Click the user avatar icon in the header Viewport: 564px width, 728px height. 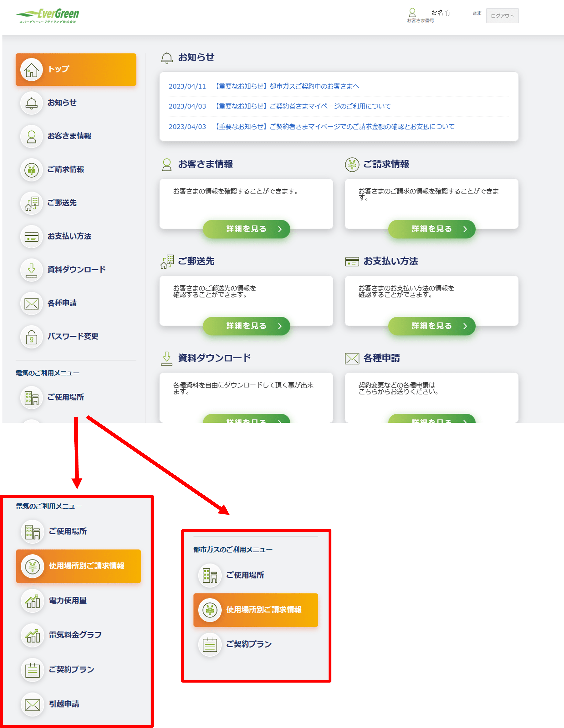(x=412, y=13)
